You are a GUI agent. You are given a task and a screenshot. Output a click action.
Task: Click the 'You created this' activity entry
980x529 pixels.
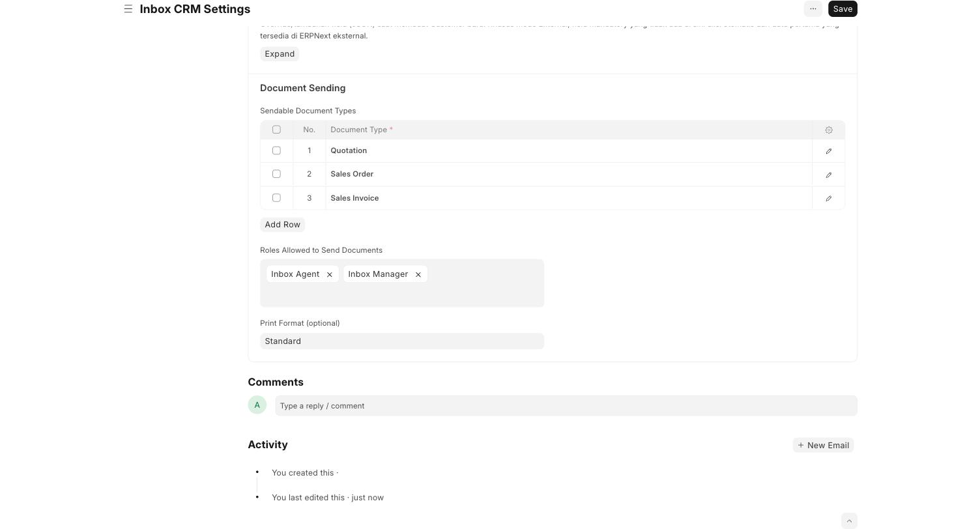[305, 473]
